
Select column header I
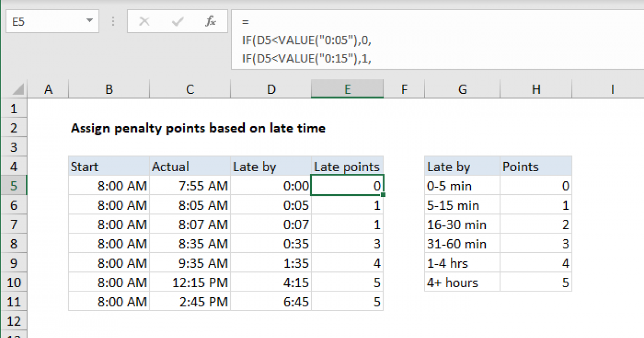[612, 89]
